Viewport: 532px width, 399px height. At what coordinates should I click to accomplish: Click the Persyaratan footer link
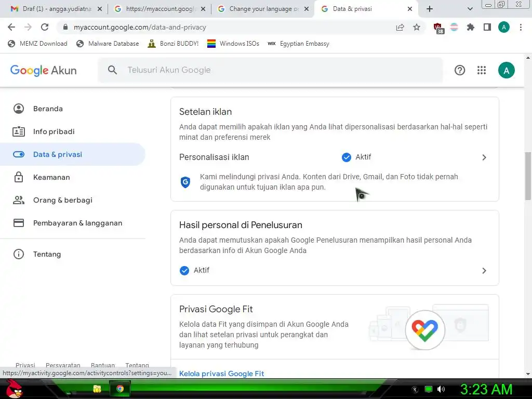point(63,365)
